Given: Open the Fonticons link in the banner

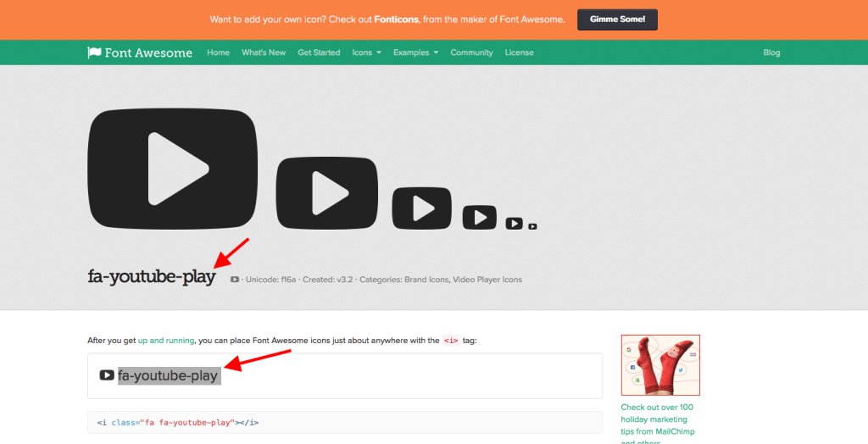Looking at the screenshot, I should click(x=398, y=19).
